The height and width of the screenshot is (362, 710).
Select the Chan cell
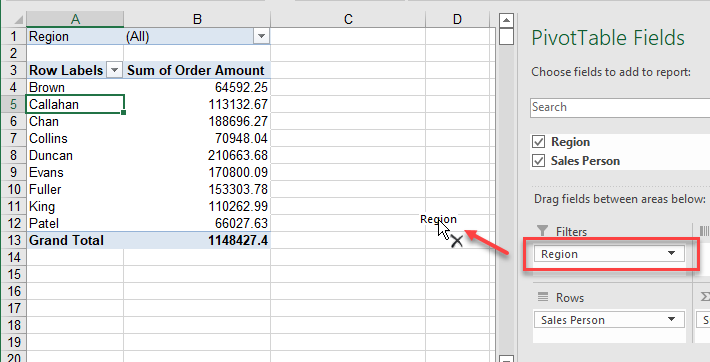75,121
